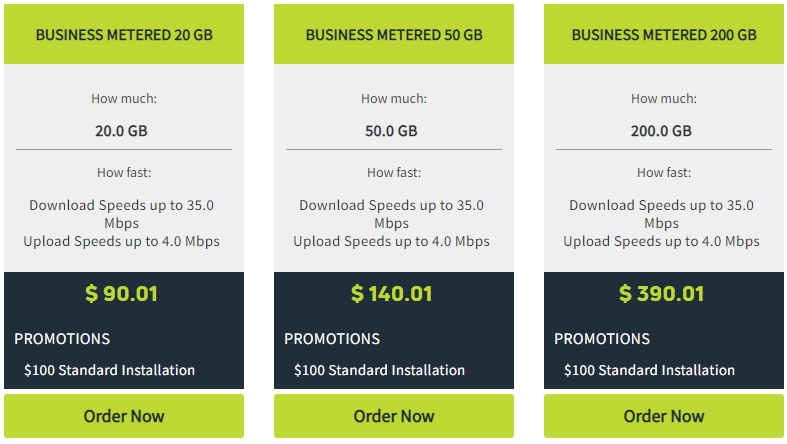Order the Business Metered 20 GB plan
Image resolution: width=787 pixels, height=444 pixels.
point(124,416)
